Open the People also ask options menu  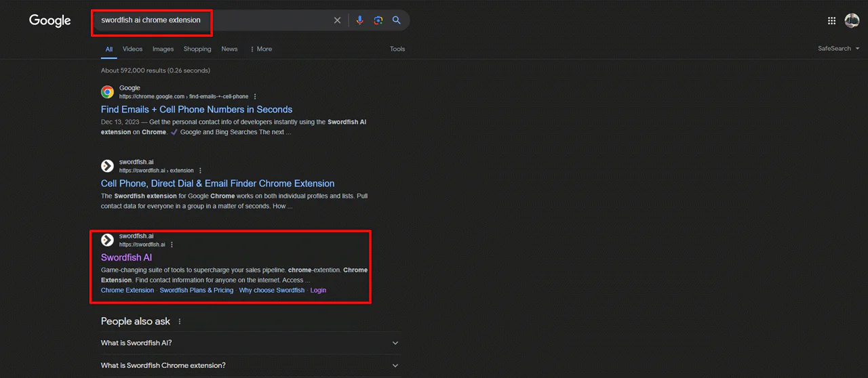pos(180,322)
